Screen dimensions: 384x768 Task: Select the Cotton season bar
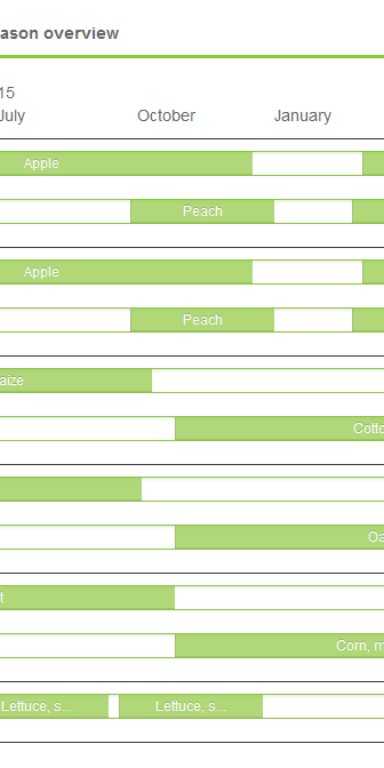(280, 429)
